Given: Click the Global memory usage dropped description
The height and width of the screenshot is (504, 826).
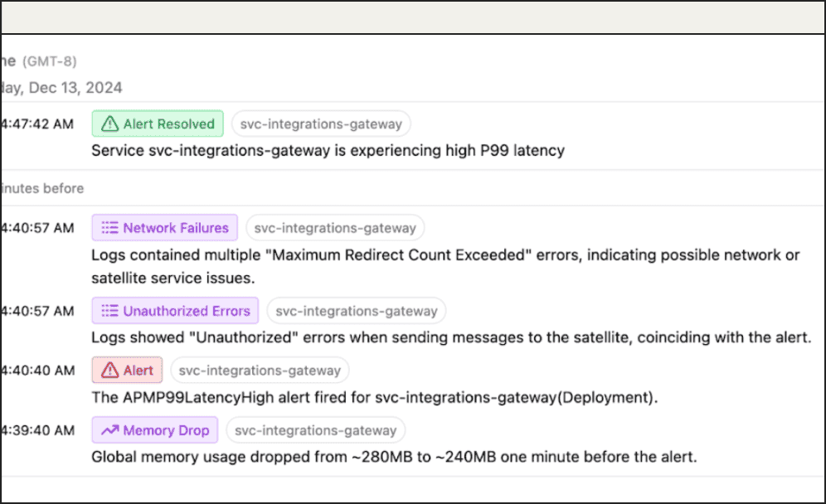Looking at the screenshot, I should 394,457.
